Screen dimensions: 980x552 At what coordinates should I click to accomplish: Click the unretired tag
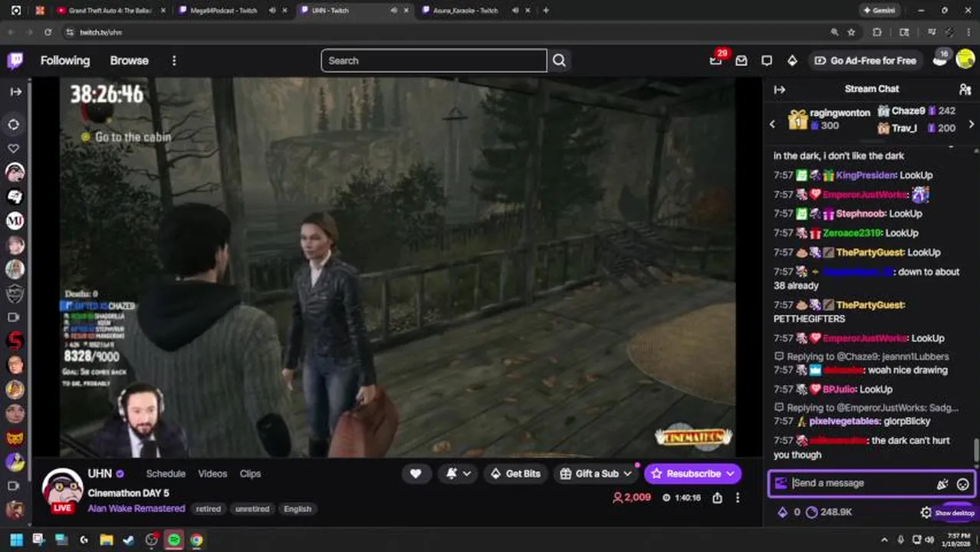coord(252,509)
